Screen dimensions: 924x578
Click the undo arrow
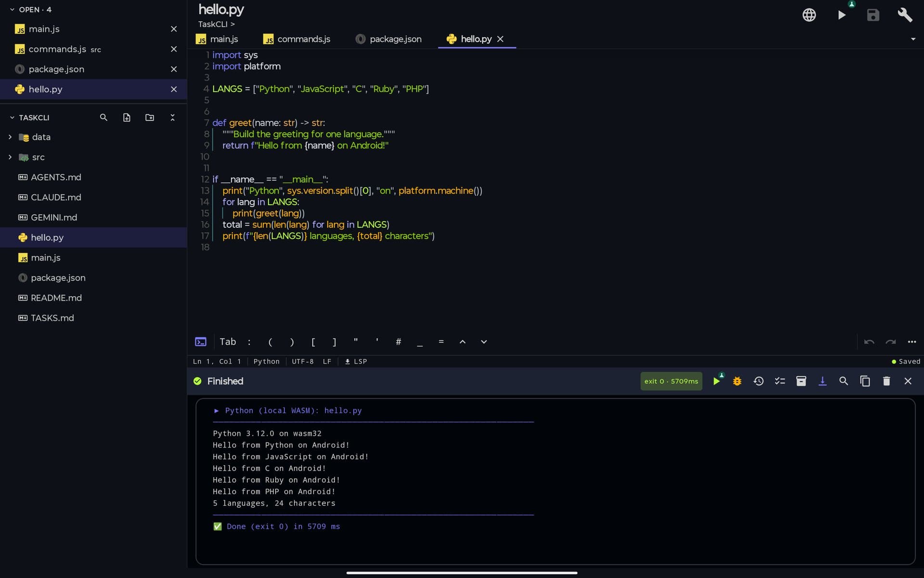[869, 342]
